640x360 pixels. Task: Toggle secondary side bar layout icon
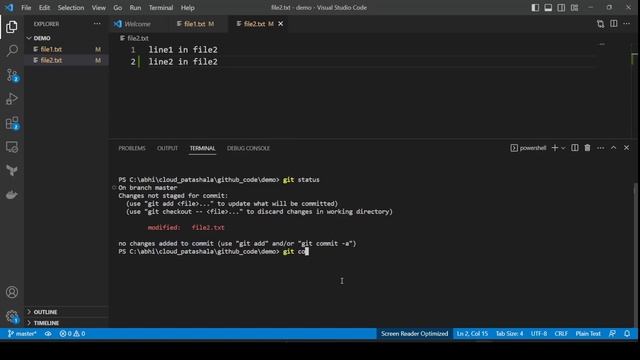click(561, 7)
